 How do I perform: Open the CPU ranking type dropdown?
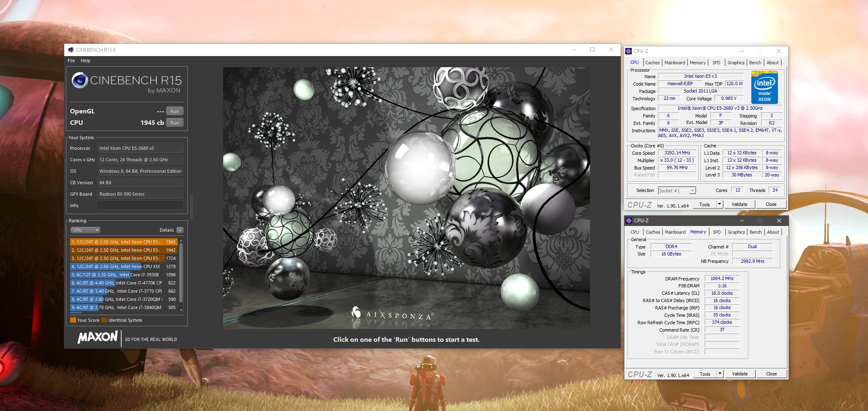[86, 230]
